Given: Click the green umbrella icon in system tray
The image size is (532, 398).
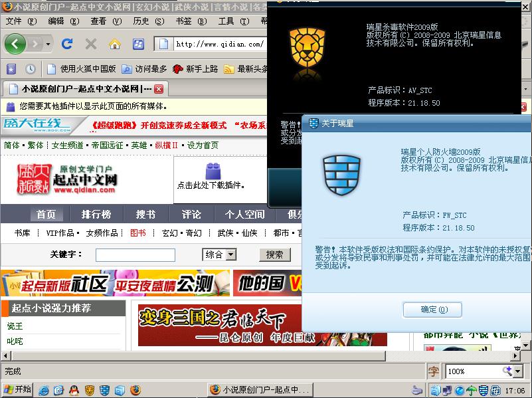Looking at the screenshot, I should (x=472, y=391).
